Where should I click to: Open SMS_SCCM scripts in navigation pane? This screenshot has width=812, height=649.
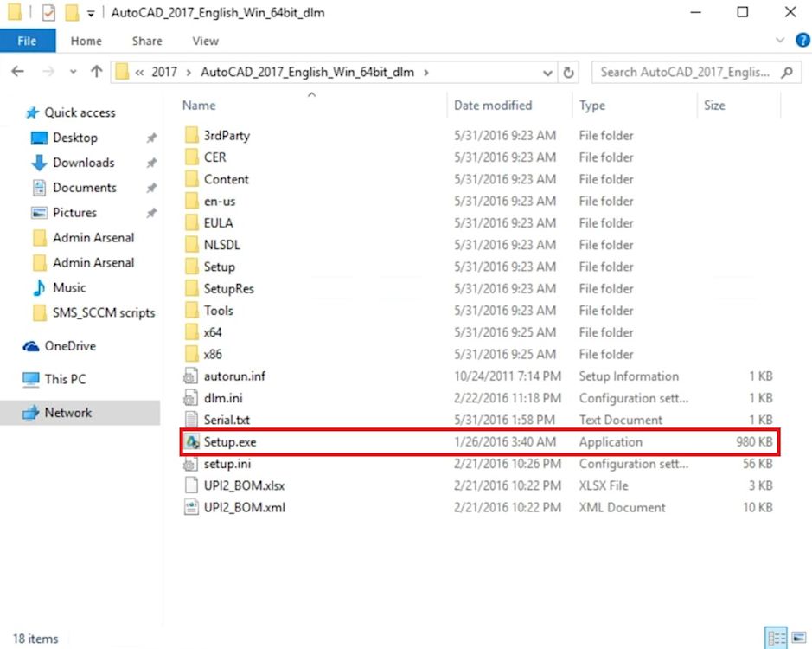103,312
